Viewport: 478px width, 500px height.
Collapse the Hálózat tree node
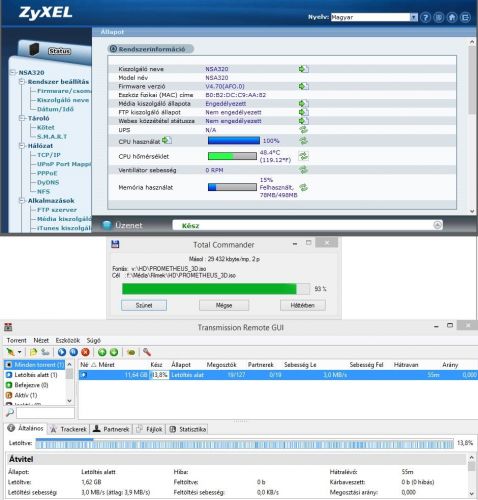(x=22, y=146)
